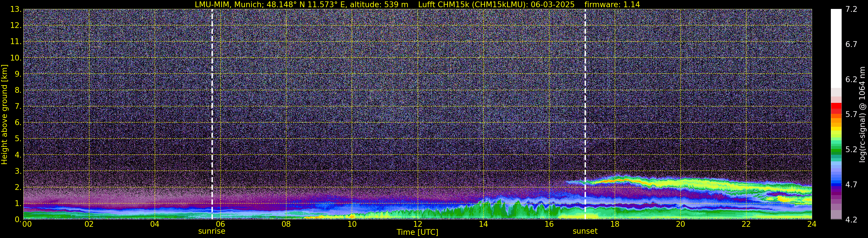Click the time axis tick label 14
This screenshot has width=868, height=238.
tap(483, 224)
